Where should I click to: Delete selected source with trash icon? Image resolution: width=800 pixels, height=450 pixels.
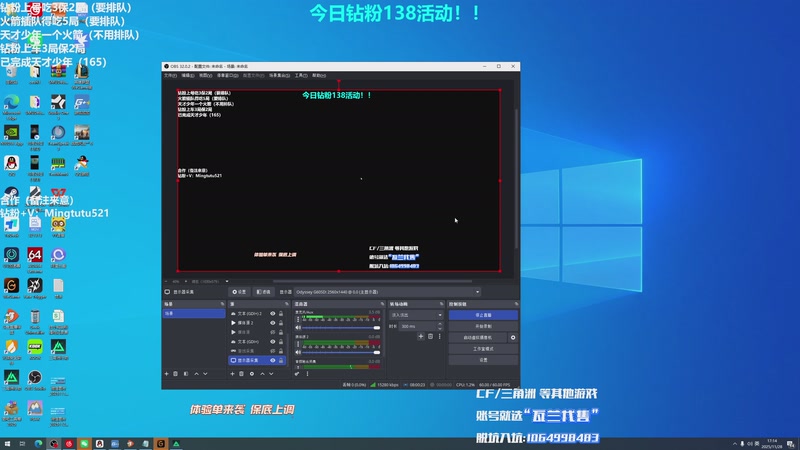[x=242, y=374]
